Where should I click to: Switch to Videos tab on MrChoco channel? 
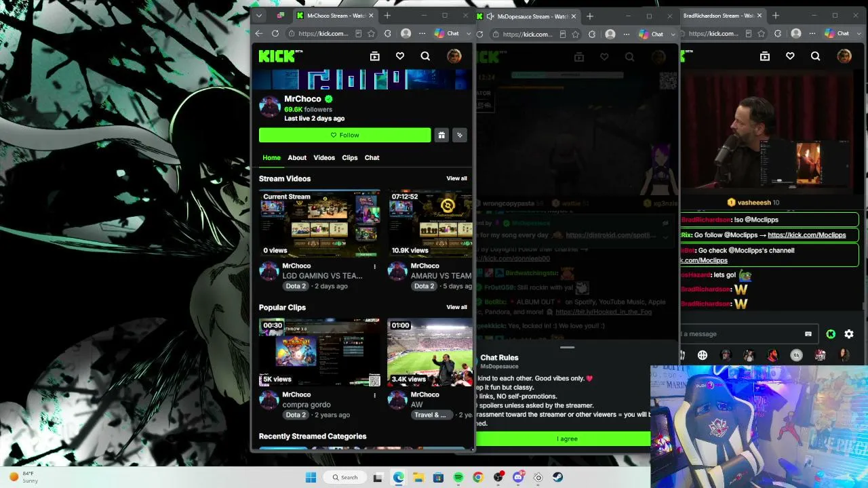pyautogui.click(x=324, y=157)
